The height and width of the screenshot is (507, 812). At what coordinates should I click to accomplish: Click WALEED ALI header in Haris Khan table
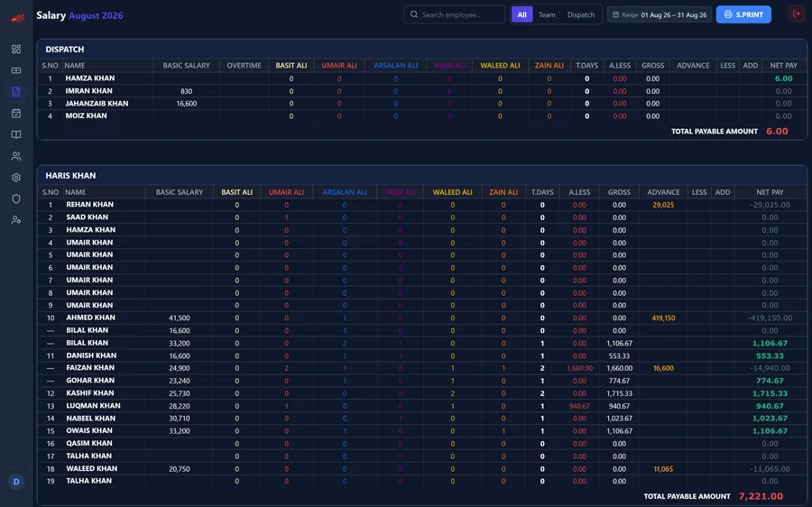pos(453,192)
